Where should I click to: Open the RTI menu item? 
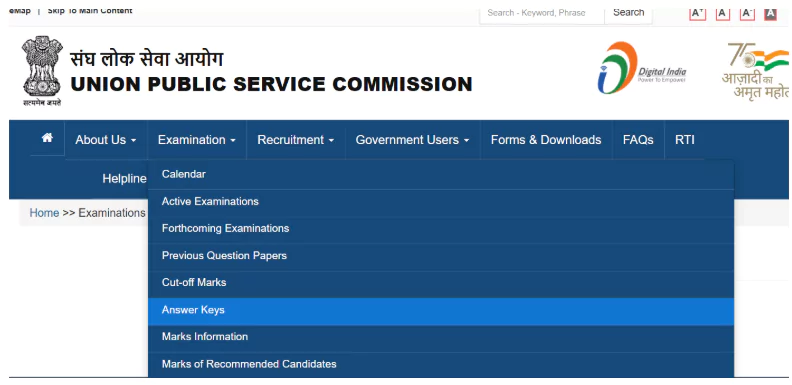tap(685, 140)
